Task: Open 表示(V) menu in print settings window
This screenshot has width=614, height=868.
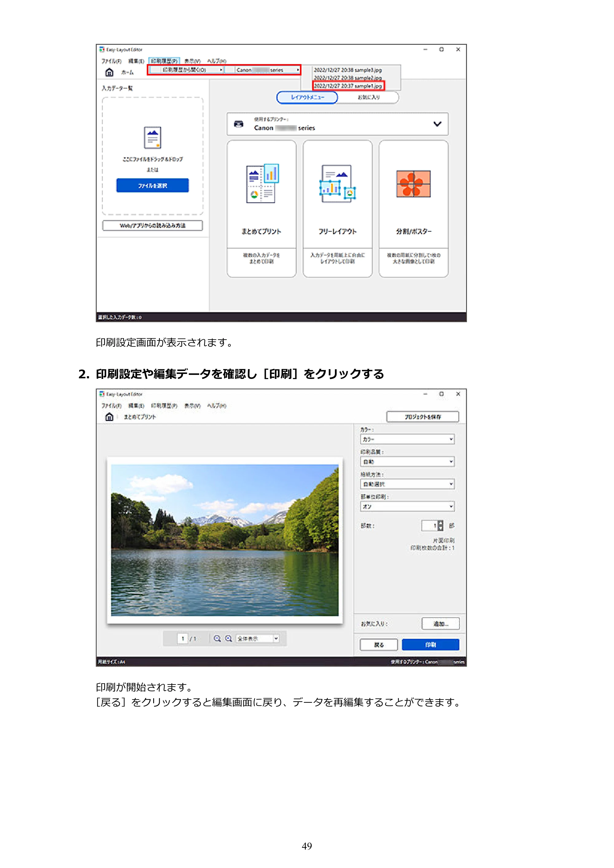Action: [192, 406]
